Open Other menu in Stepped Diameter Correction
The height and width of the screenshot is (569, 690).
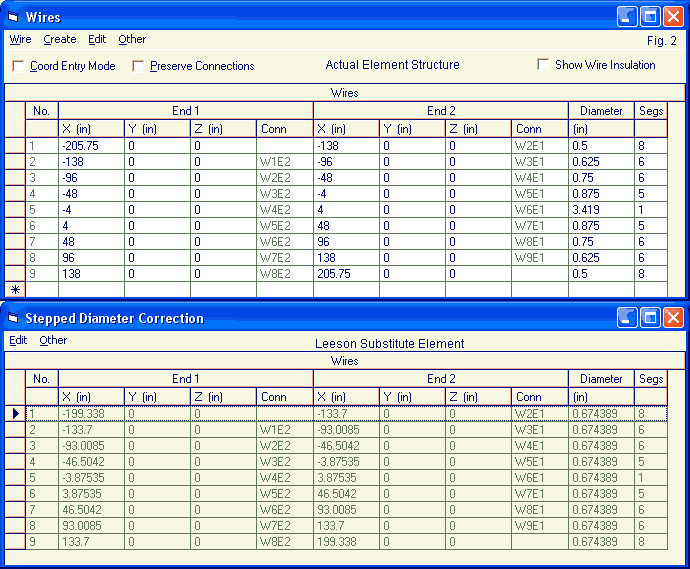(x=53, y=341)
